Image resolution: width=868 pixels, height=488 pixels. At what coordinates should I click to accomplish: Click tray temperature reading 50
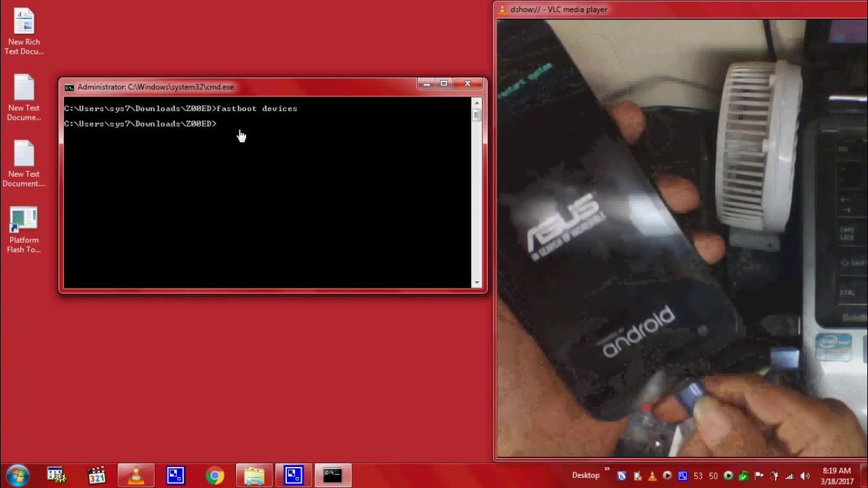(x=713, y=476)
